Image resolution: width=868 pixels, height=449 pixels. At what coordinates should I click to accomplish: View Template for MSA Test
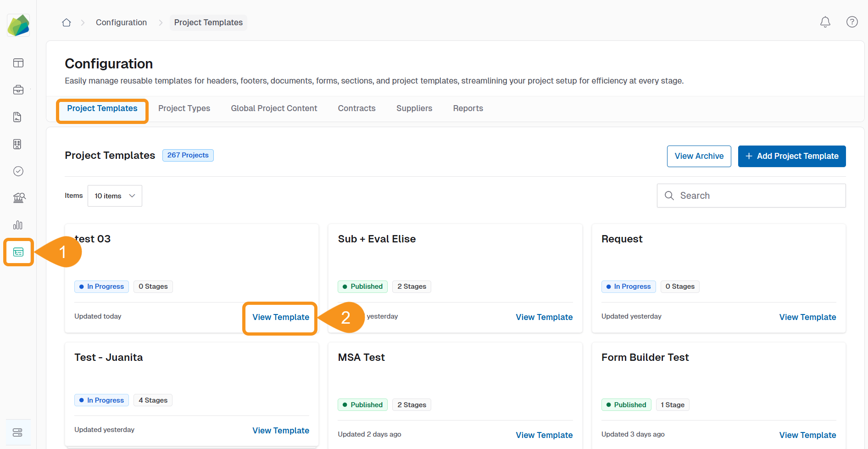point(544,435)
